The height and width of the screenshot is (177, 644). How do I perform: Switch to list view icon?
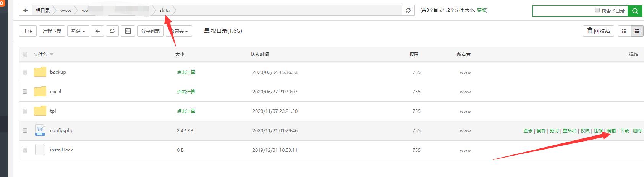[637, 31]
